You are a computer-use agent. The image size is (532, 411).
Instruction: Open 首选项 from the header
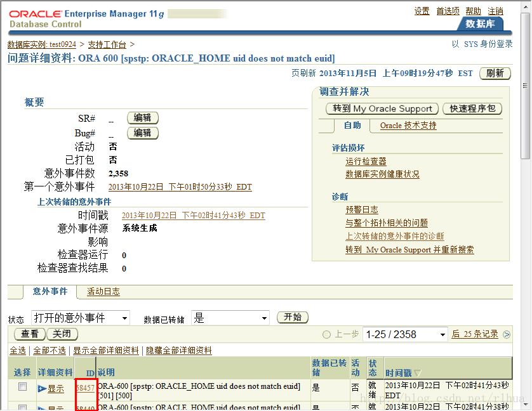tap(448, 11)
